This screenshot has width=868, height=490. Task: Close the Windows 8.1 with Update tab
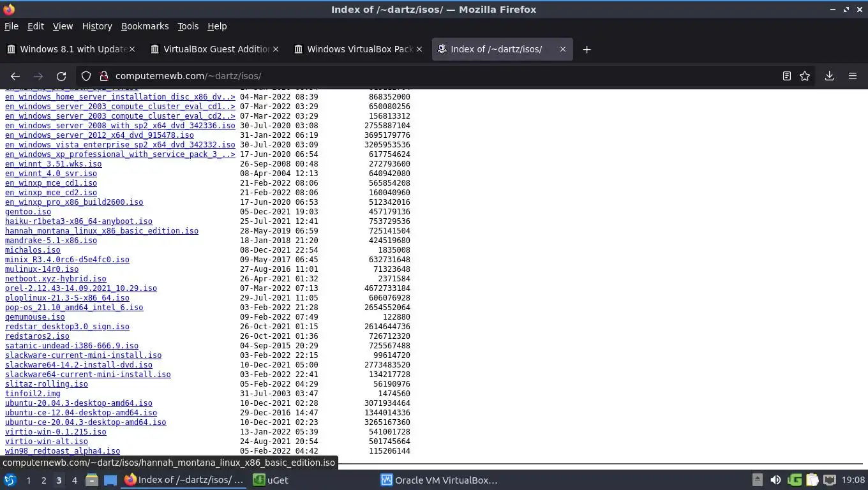[132, 49]
